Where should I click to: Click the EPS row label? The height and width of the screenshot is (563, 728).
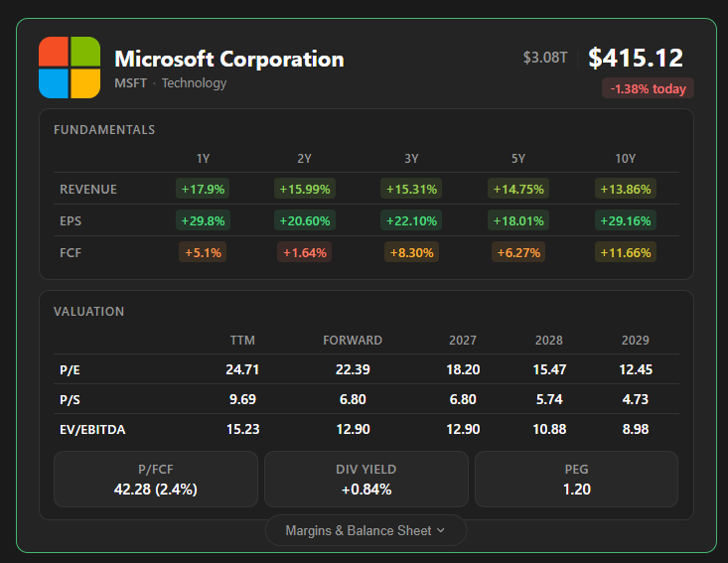71,220
